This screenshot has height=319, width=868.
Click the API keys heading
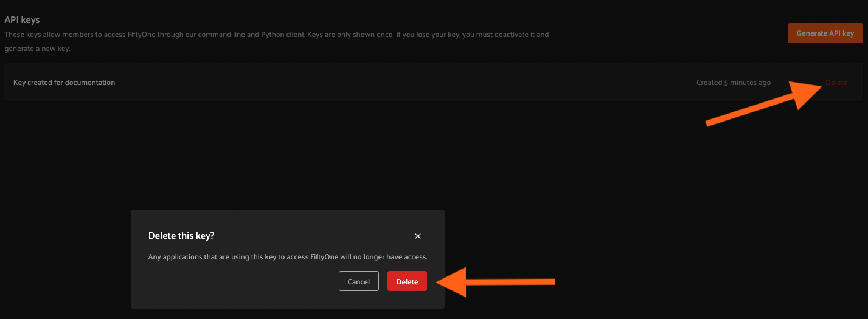pyautogui.click(x=22, y=20)
